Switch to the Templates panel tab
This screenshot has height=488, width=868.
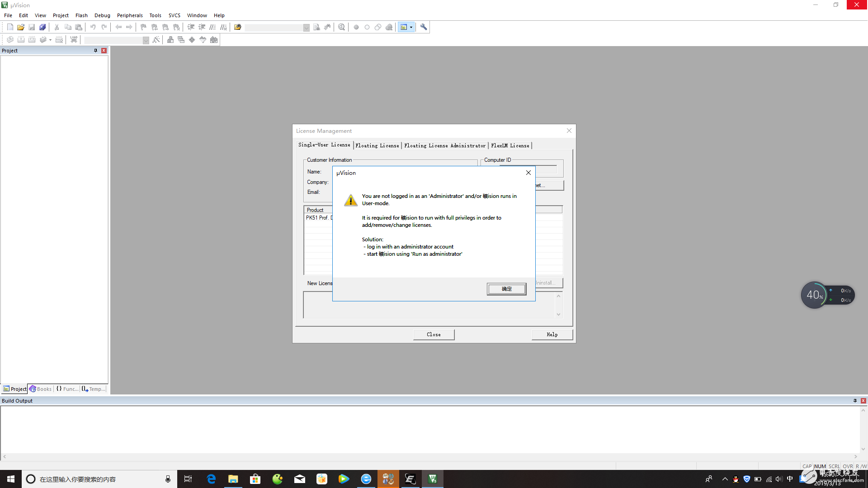pos(94,389)
